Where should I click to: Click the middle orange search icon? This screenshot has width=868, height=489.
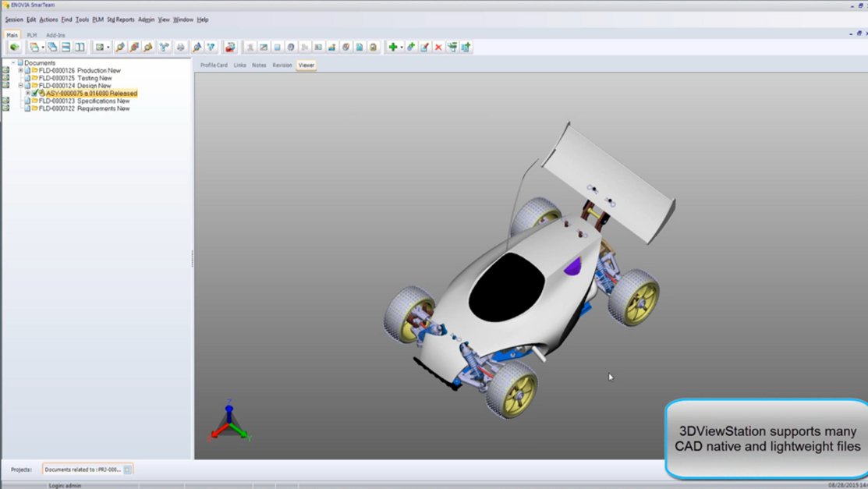tap(134, 47)
